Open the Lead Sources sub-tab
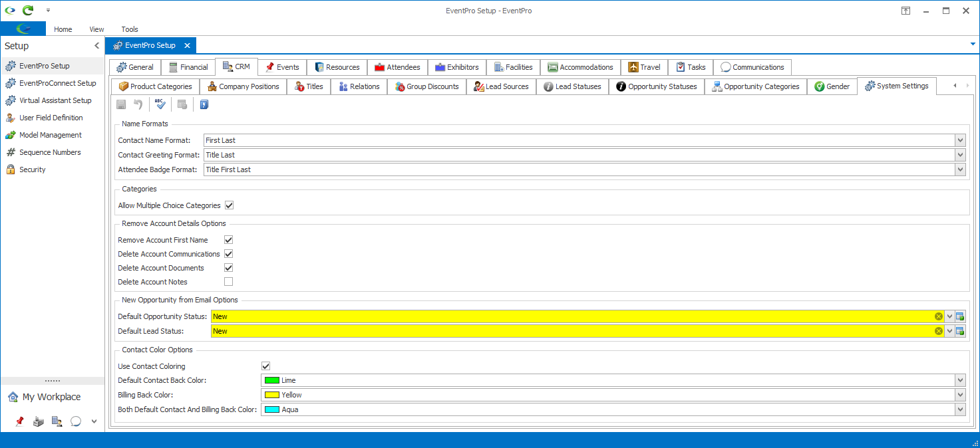 [x=501, y=86]
